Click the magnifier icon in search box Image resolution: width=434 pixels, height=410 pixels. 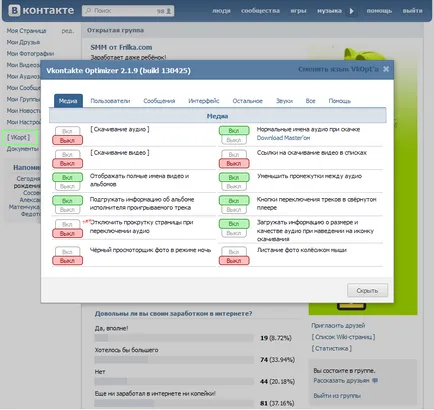88,11
